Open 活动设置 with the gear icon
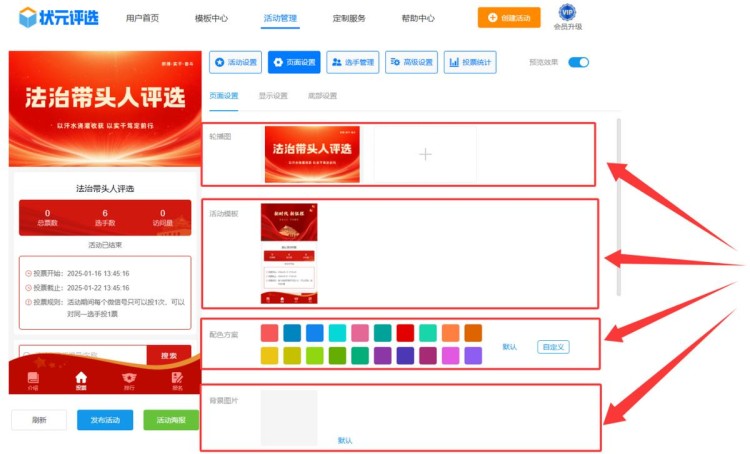750x454 pixels. [x=235, y=63]
